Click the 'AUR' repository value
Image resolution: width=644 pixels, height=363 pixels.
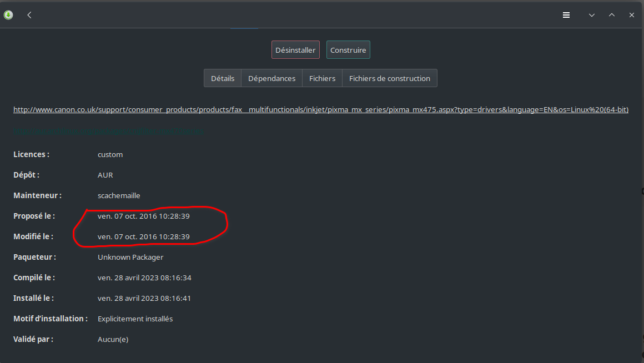(105, 175)
